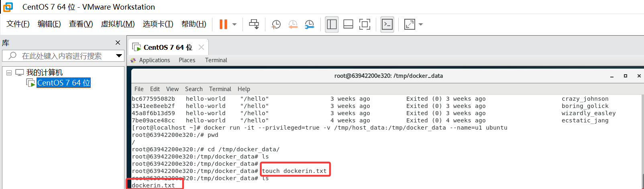Image resolution: width=644 pixels, height=189 pixels.
Task: Click Send Ctrl+Alt+Del icon
Action: tap(254, 24)
